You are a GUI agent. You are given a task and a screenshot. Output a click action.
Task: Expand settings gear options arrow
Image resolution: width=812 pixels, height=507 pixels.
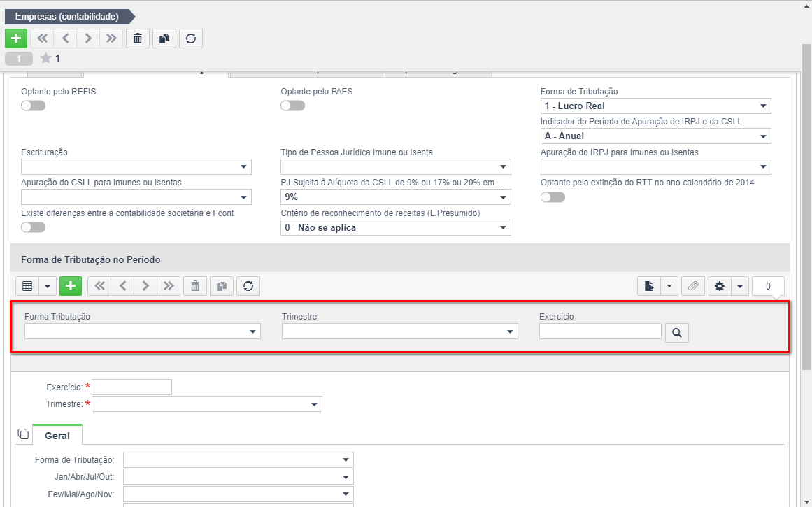(x=739, y=286)
